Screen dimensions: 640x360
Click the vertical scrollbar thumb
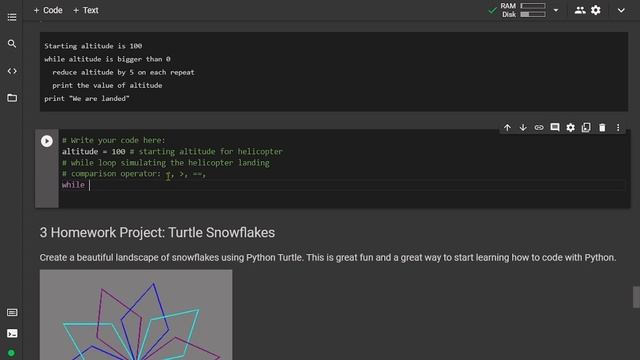[x=636, y=297]
